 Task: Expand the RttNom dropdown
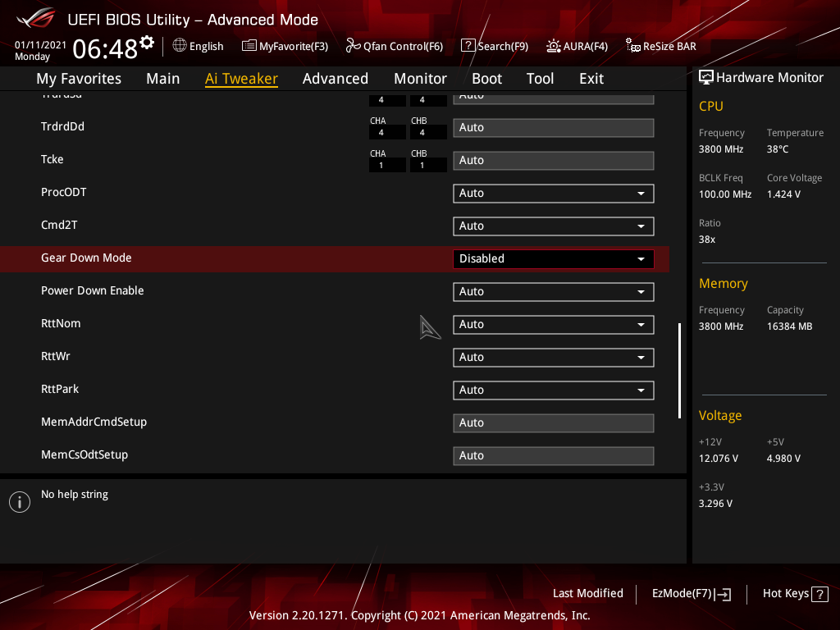point(554,325)
